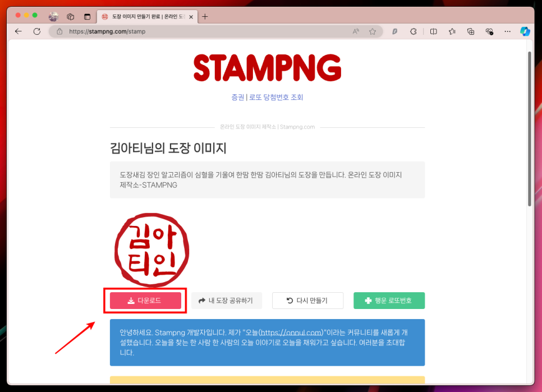Screen dimensions: 542x392
Task: Click the 내 도장 공유하기 button
Action: [x=227, y=301]
